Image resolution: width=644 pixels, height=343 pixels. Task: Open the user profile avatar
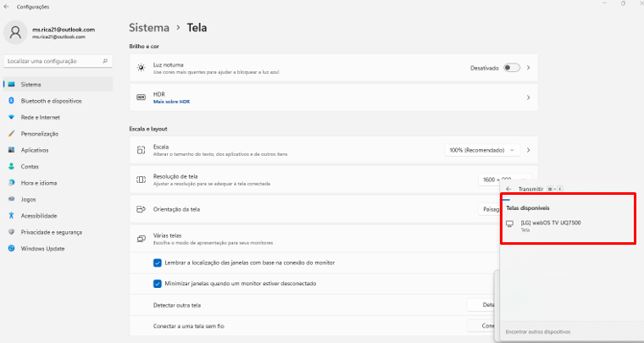coord(15,32)
